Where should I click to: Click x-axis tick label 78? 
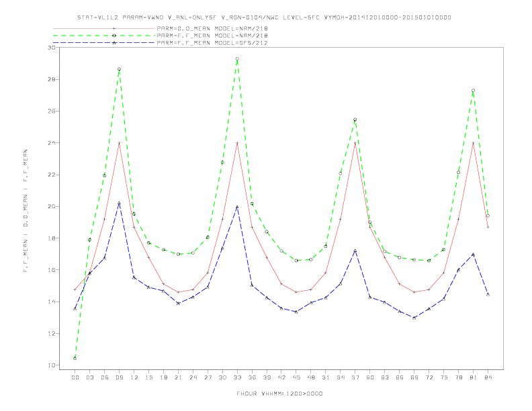coord(458,377)
